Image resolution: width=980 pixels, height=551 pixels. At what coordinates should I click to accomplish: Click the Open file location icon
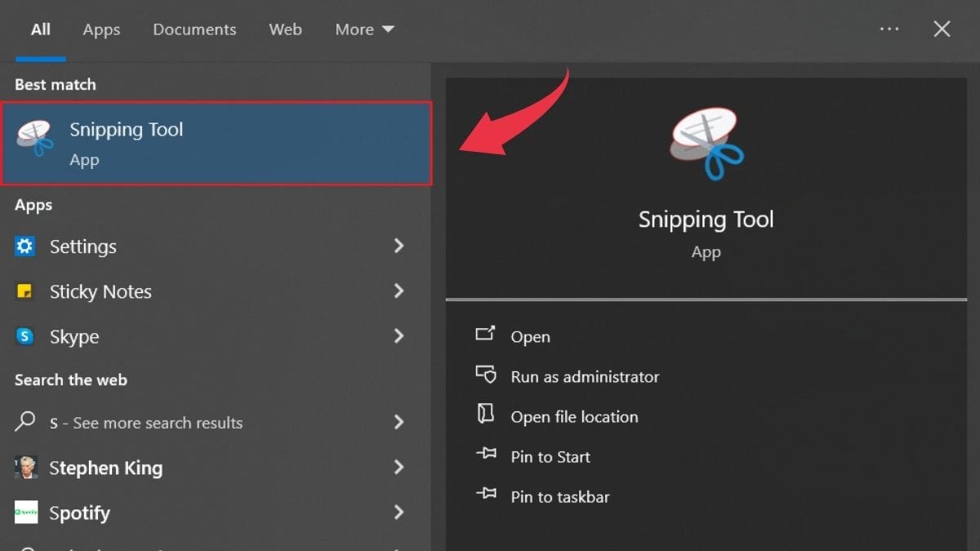point(485,414)
